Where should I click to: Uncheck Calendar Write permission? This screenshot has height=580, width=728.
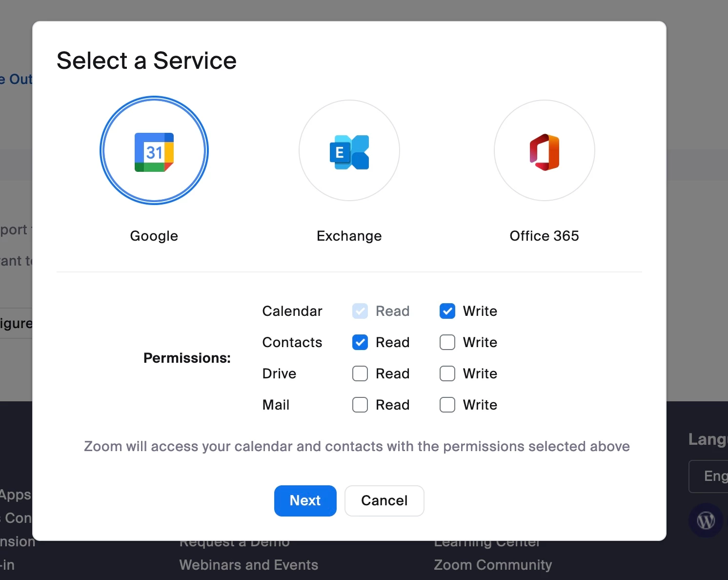tap(447, 311)
